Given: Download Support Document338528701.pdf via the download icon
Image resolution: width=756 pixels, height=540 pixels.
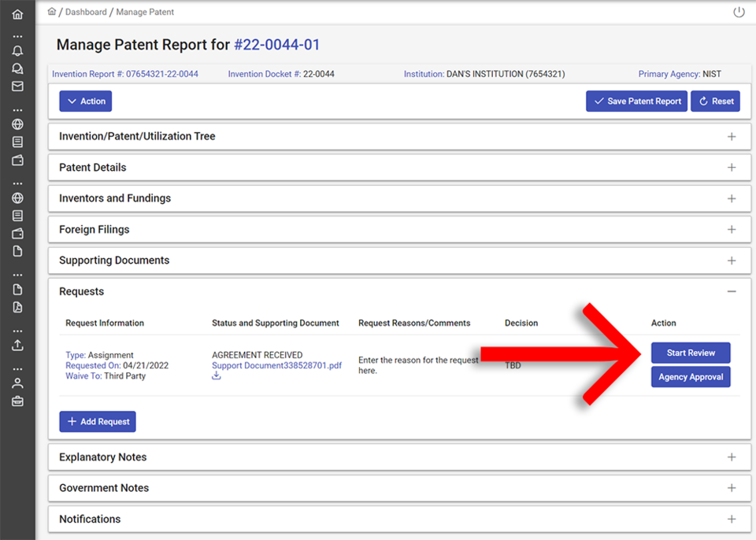Looking at the screenshot, I should [216, 375].
